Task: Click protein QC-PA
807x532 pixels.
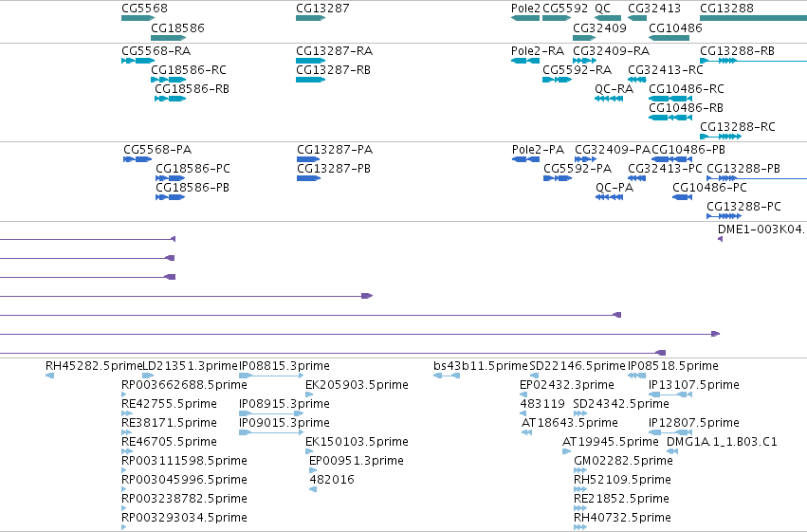Action: coord(614,188)
